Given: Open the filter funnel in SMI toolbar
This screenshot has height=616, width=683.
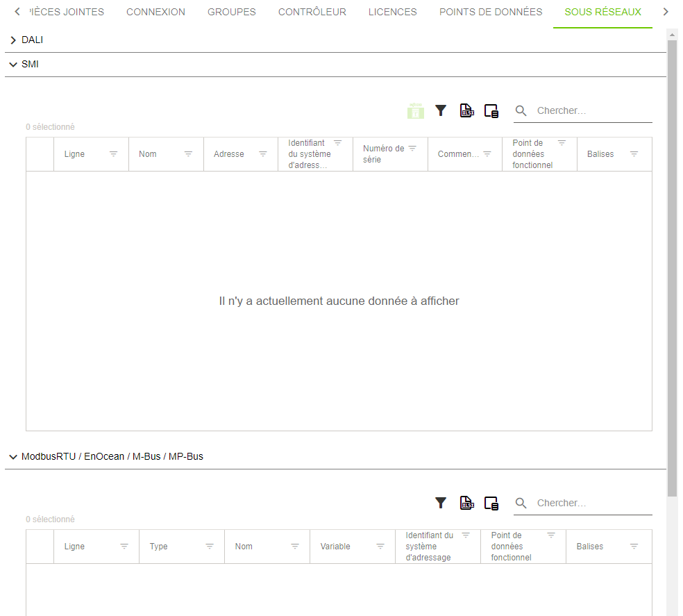Looking at the screenshot, I should (441, 110).
